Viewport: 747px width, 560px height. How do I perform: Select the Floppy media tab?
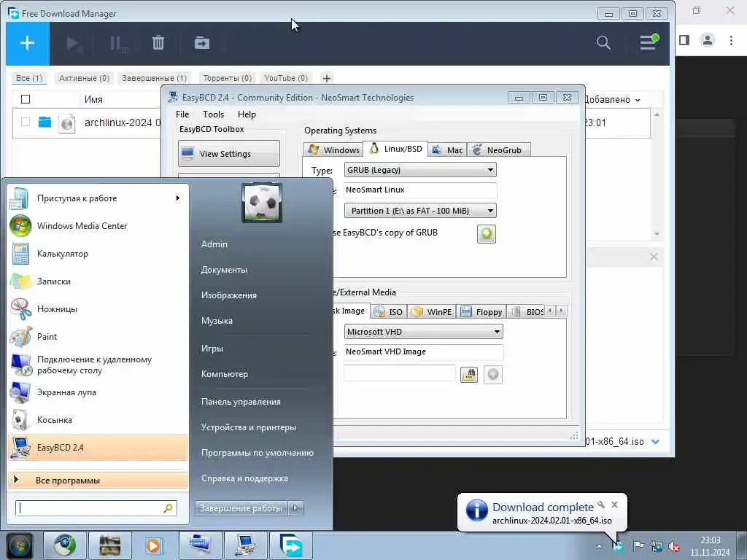(481, 312)
